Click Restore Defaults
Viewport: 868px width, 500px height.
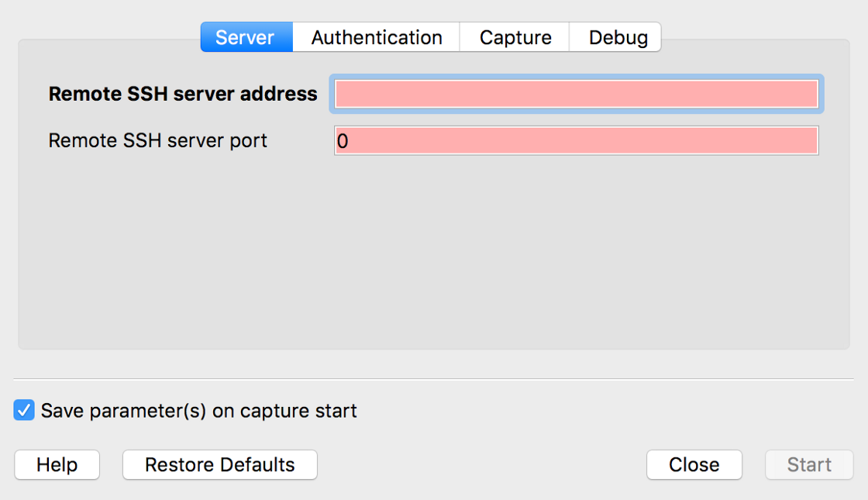tap(220, 464)
